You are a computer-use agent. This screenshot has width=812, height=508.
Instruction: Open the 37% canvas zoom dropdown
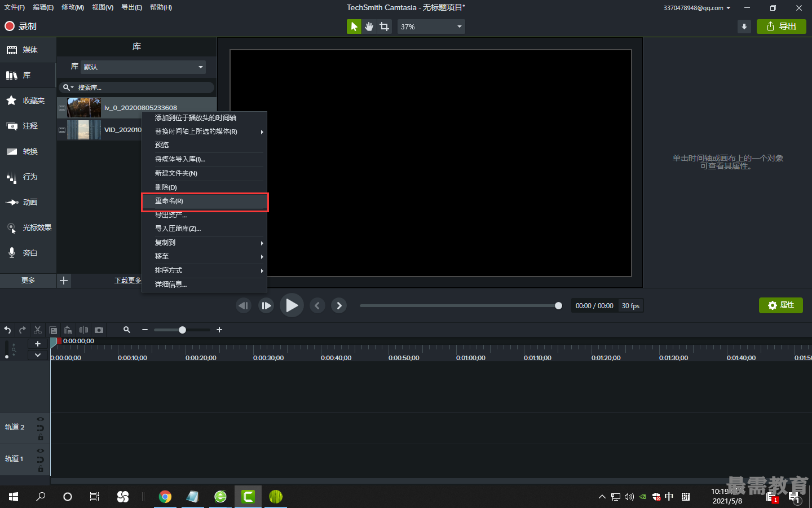point(431,27)
